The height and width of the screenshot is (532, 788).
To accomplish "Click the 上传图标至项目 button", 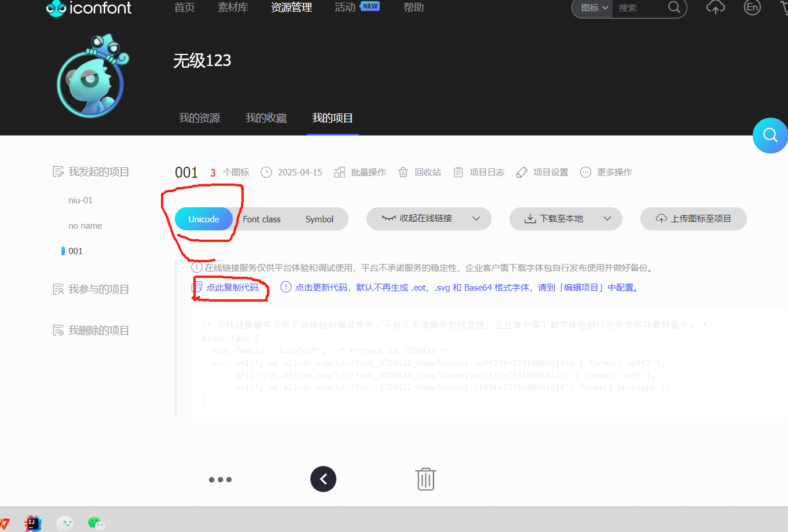I will [x=694, y=219].
